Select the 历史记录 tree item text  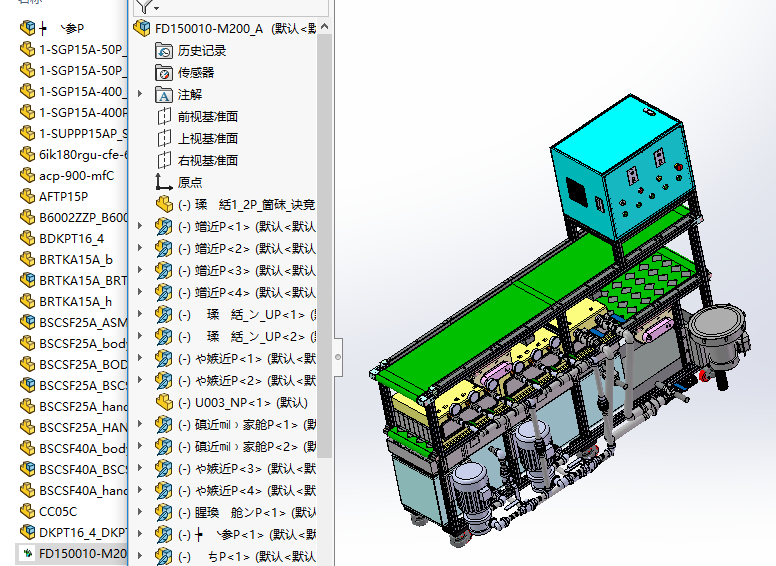click(202, 50)
